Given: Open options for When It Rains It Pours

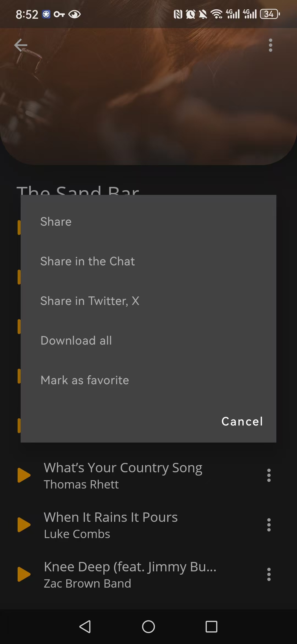Looking at the screenshot, I should pos(269,525).
